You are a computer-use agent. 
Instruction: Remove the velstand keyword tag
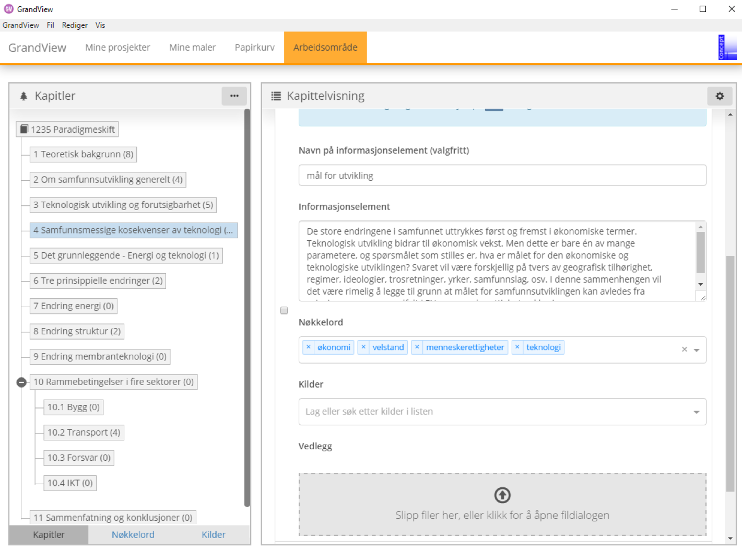coord(363,347)
